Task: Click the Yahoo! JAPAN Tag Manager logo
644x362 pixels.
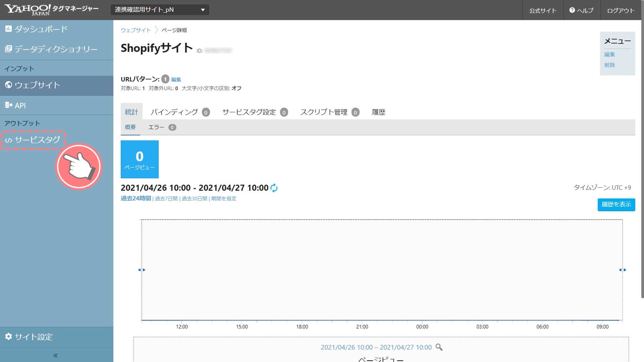Action: point(52,10)
